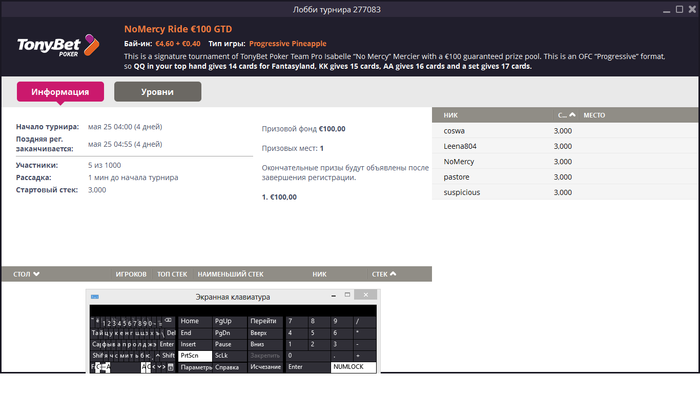Click the НАИМЕНЬШИЙ СТЕК column header
Viewport: 700px width, 394px height.
click(x=230, y=274)
